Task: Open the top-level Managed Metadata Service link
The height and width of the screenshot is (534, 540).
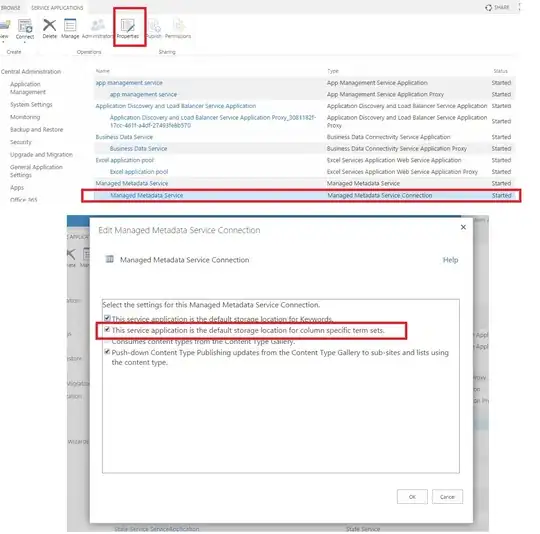Action: [x=132, y=183]
